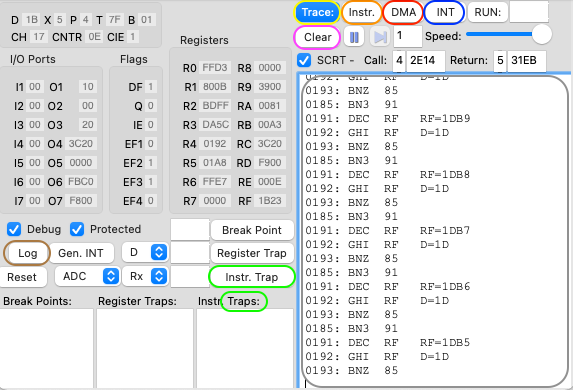The width and height of the screenshot is (573, 390).
Task: Toggle the Debug checkbox
Action: tap(14, 230)
